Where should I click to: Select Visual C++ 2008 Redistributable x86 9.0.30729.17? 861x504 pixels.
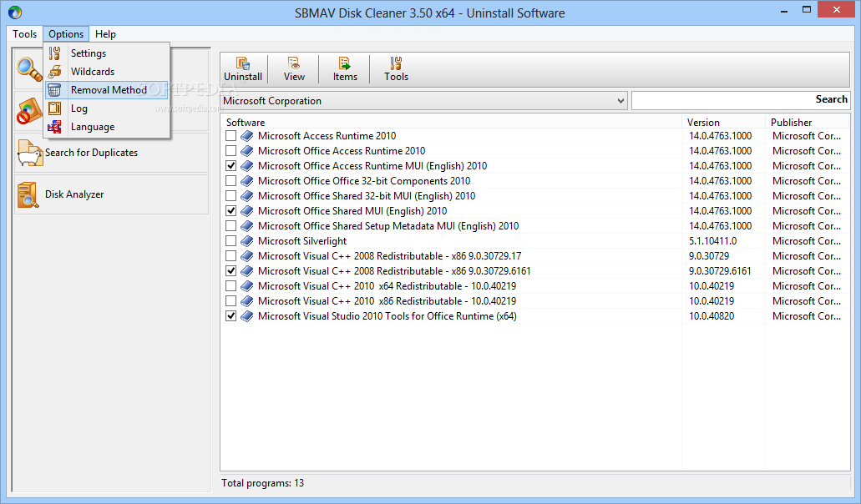coord(390,256)
